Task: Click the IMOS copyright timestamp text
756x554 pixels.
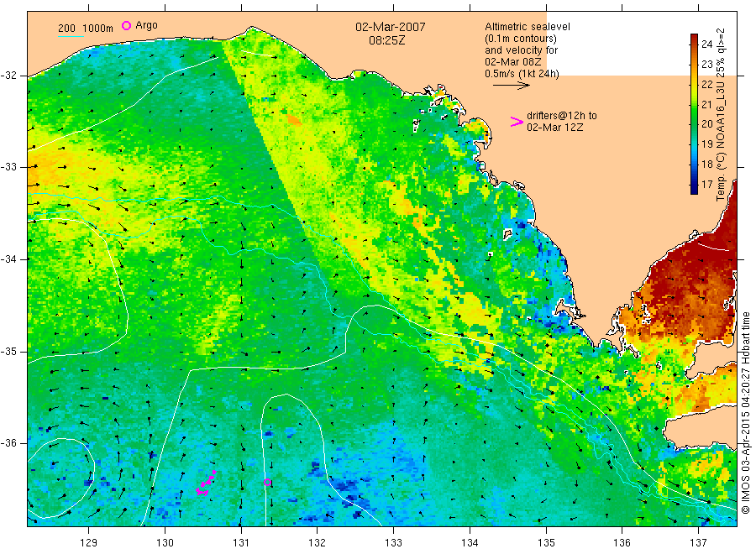Action: (746, 412)
